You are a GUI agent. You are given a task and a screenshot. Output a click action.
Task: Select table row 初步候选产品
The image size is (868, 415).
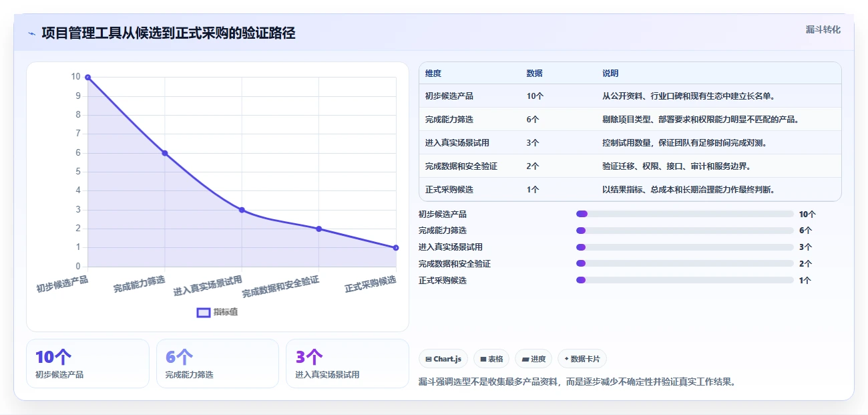point(630,96)
